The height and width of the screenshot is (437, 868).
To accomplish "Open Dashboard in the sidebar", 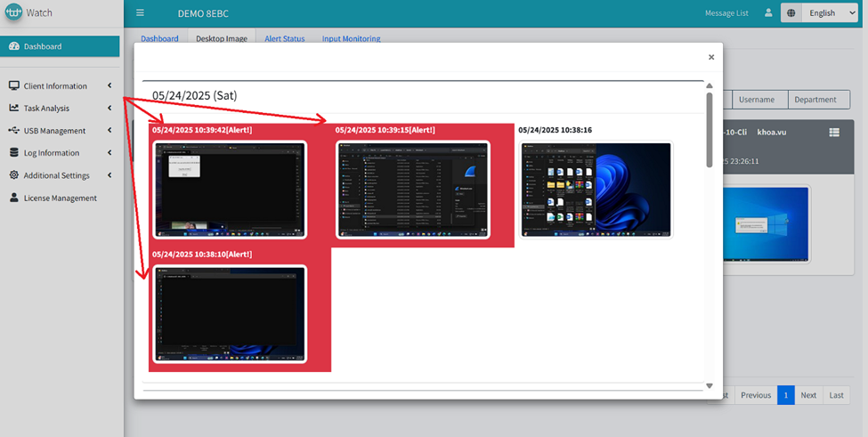I will [x=43, y=46].
